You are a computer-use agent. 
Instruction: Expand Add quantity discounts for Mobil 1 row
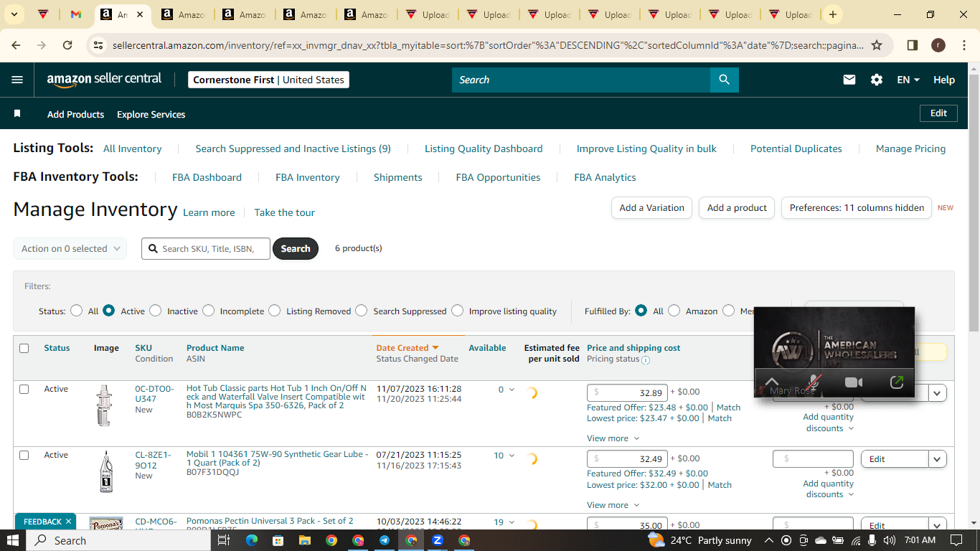click(x=829, y=489)
